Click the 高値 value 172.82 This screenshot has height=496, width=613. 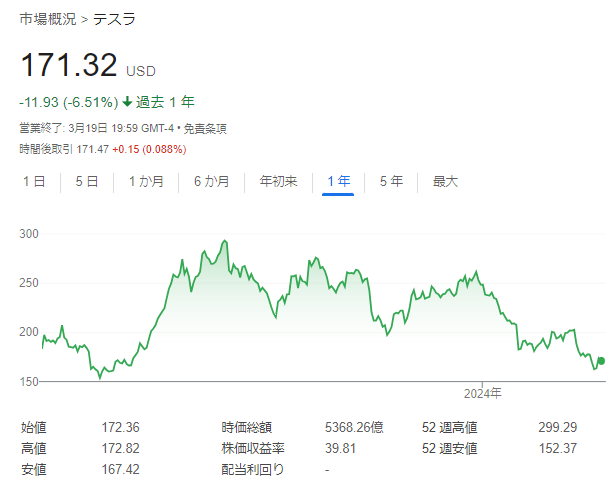120,448
